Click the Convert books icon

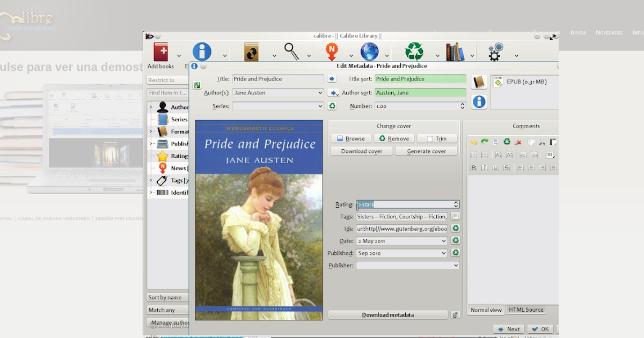tap(251, 52)
